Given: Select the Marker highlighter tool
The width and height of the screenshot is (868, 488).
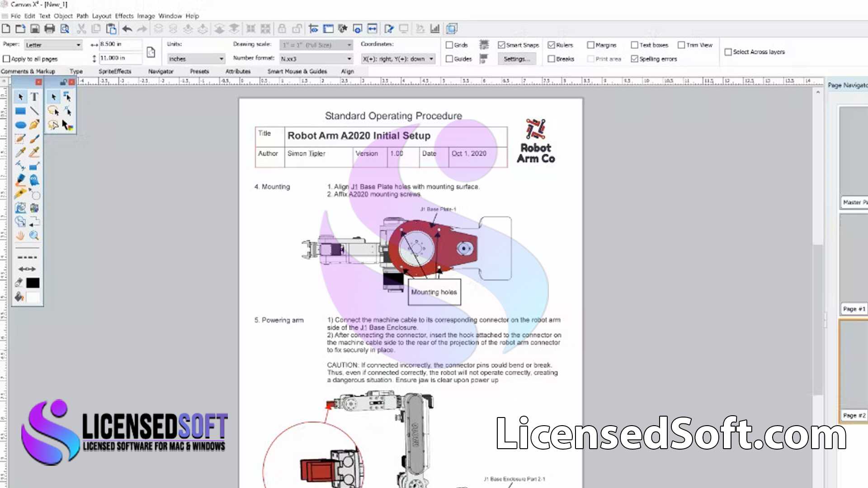Looking at the screenshot, I should point(20,180).
